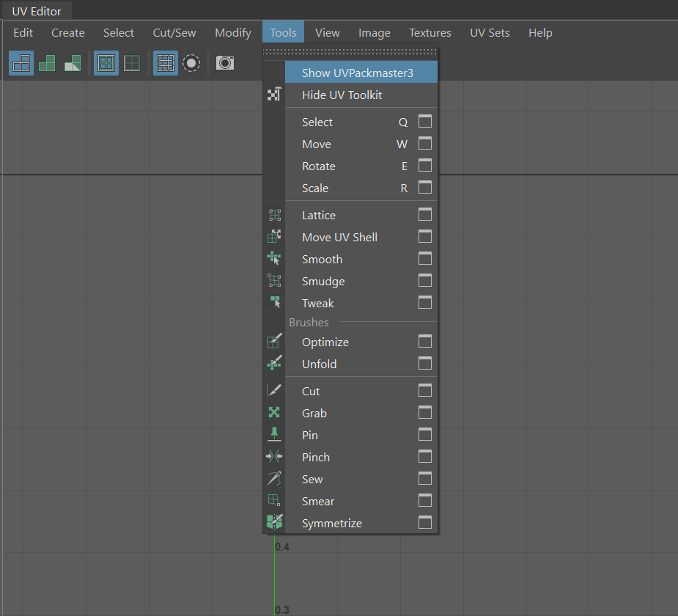This screenshot has width=678, height=616.
Task: Click the Pin pushpin icon
Action: click(274, 434)
